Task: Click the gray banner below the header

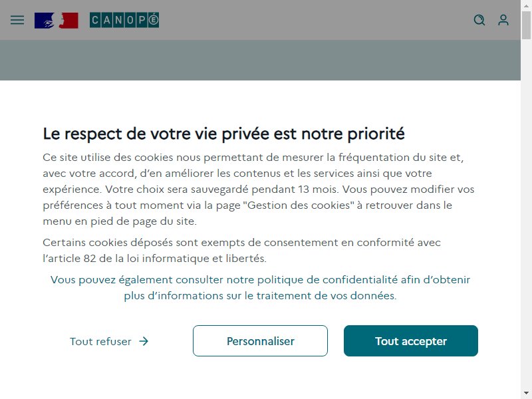Action: coord(260,60)
